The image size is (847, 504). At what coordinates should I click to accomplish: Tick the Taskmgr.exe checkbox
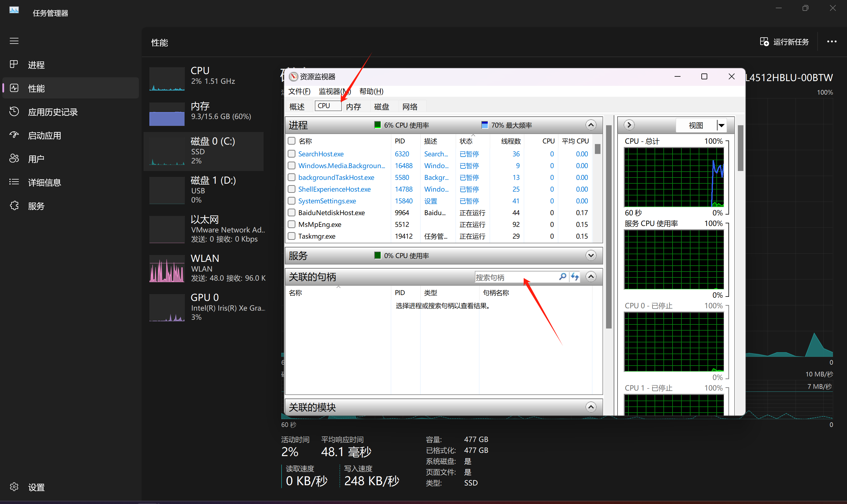tap(291, 236)
